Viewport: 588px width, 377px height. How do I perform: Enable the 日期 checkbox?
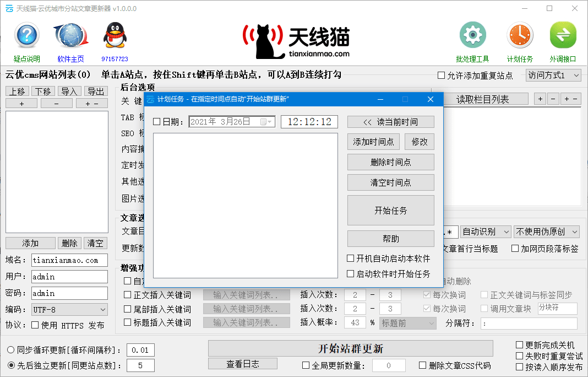(x=157, y=122)
